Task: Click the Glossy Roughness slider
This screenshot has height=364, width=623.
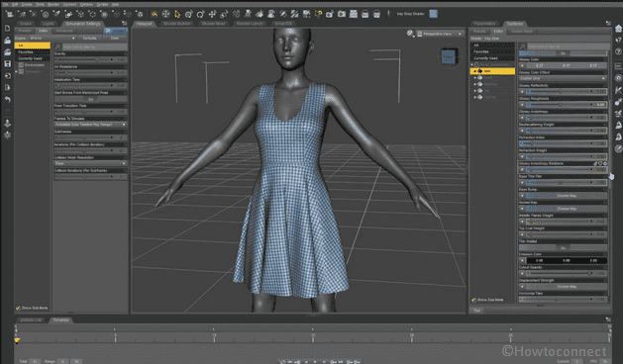Action: [561, 105]
